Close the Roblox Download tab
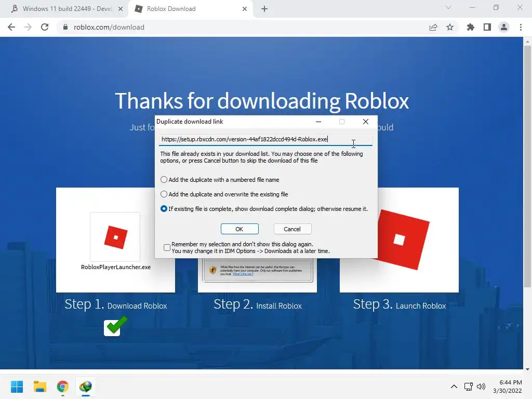 [x=245, y=9]
